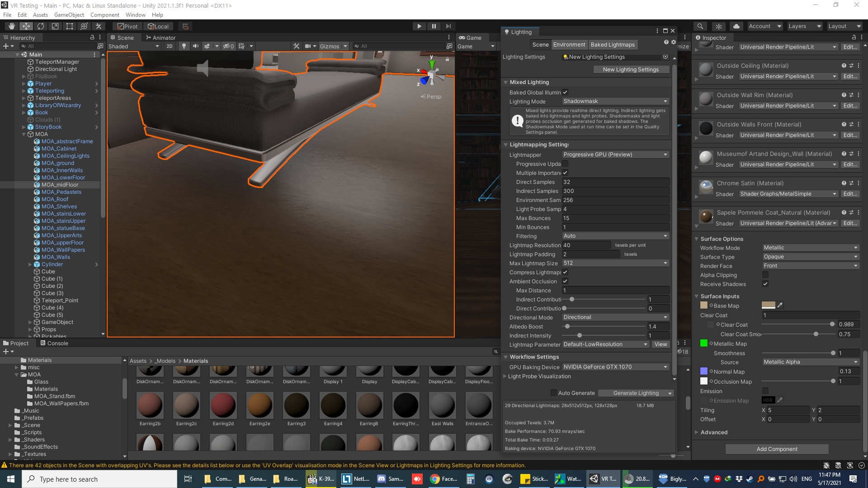The image size is (868, 488).
Task: Open Windows notification center
Action: point(853,479)
